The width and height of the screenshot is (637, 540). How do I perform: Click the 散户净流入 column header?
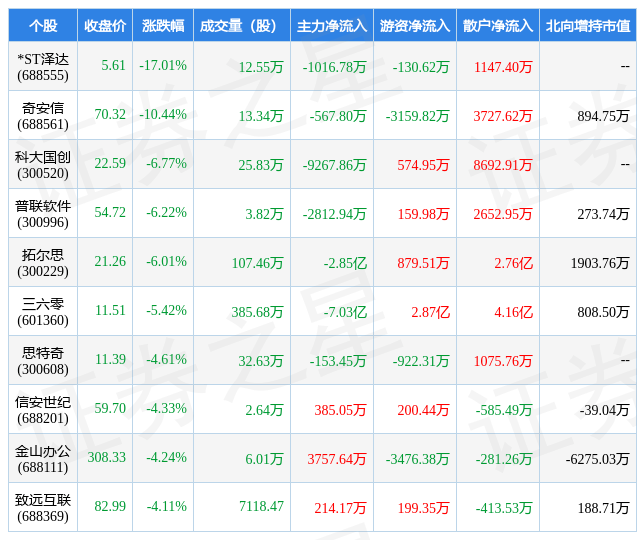tap(498, 26)
